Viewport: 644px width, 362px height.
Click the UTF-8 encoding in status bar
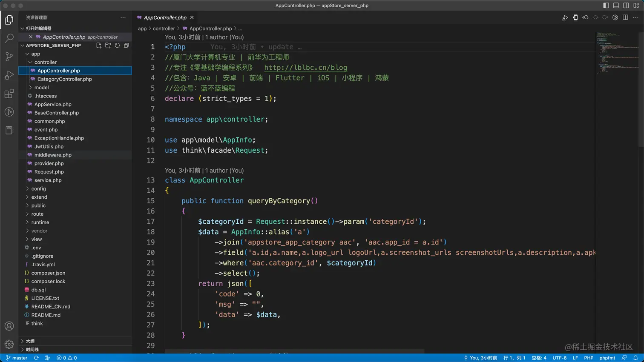click(559, 358)
